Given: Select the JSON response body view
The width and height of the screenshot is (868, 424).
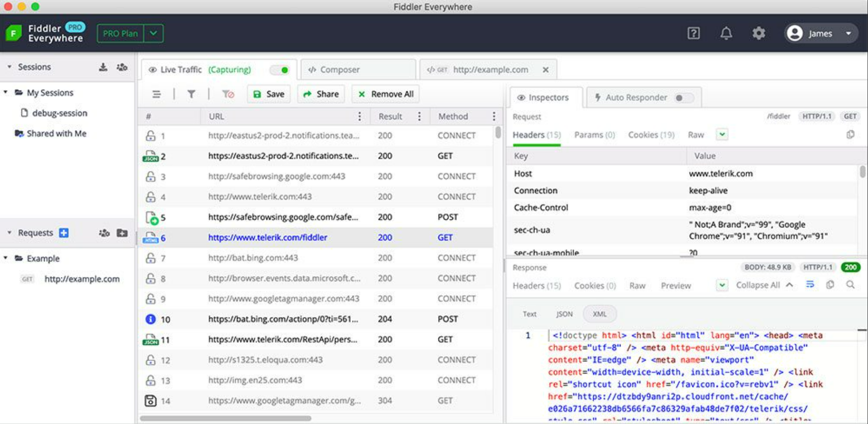Looking at the screenshot, I should click(x=564, y=314).
